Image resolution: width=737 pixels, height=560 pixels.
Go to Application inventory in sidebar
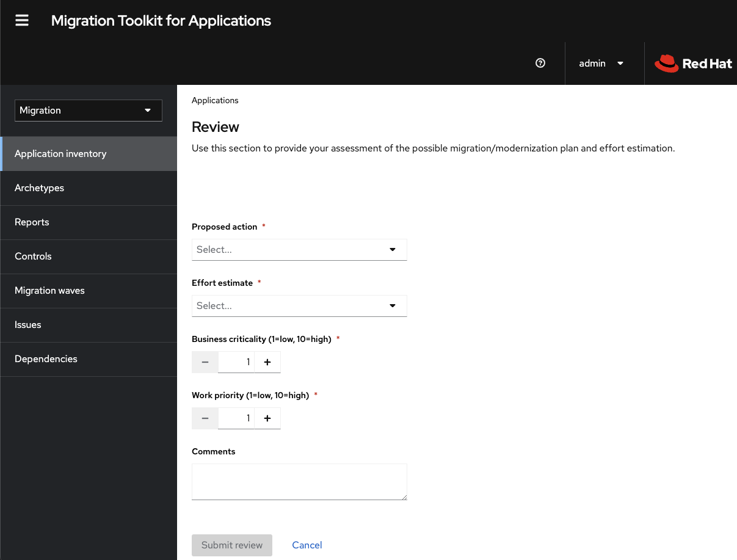(x=60, y=154)
